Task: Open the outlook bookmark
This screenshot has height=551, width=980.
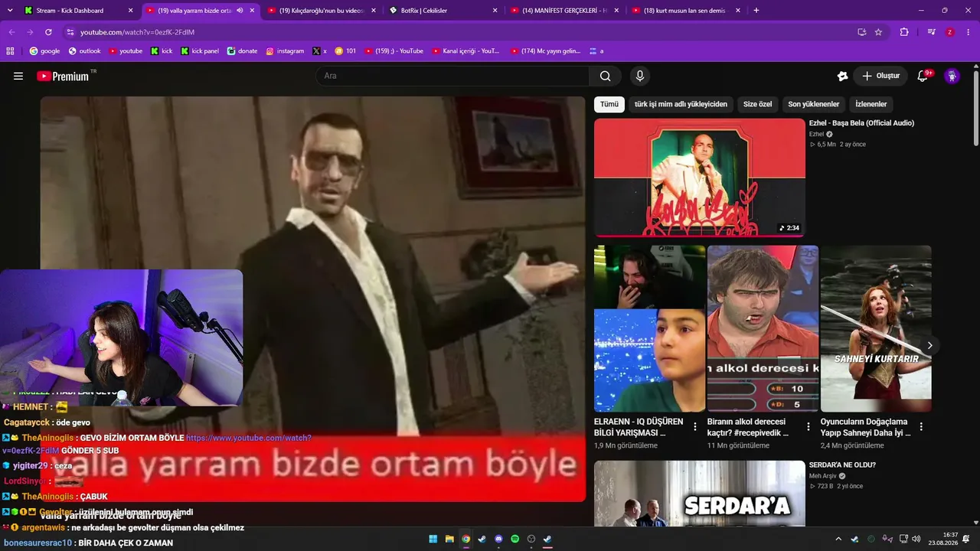Action: click(84, 51)
